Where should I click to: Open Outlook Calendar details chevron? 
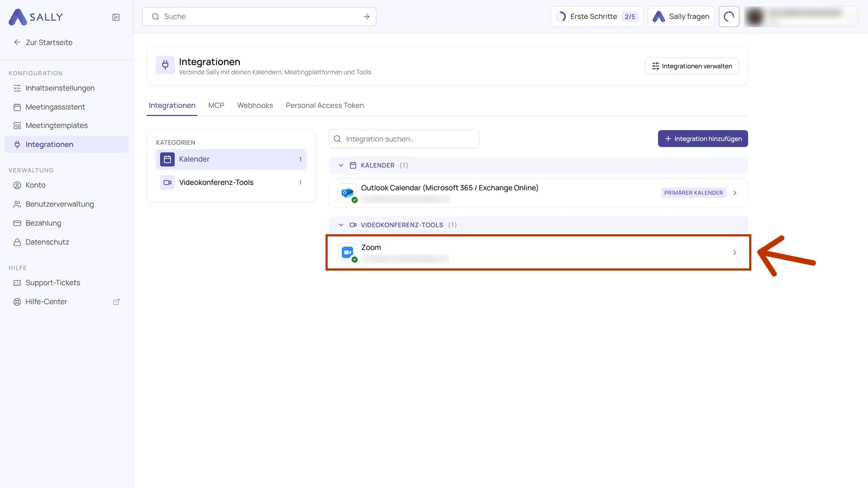click(735, 193)
